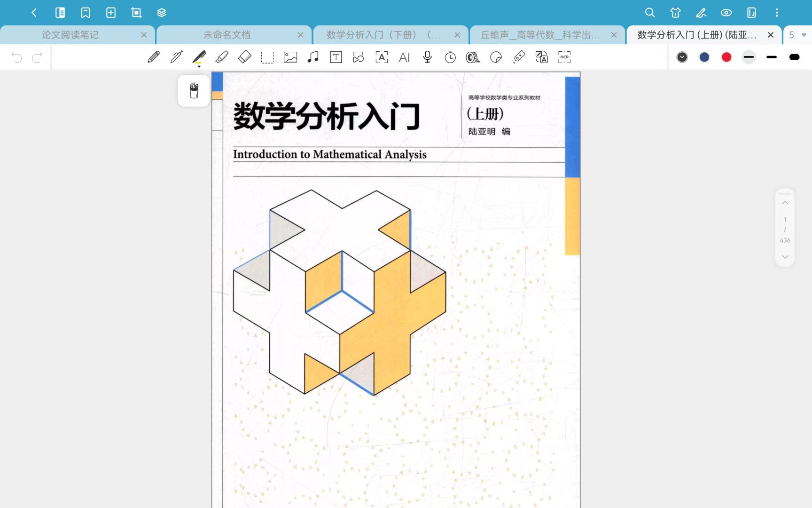Open the three-dot more options menu
The image size is (812, 508).
click(777, 13)
